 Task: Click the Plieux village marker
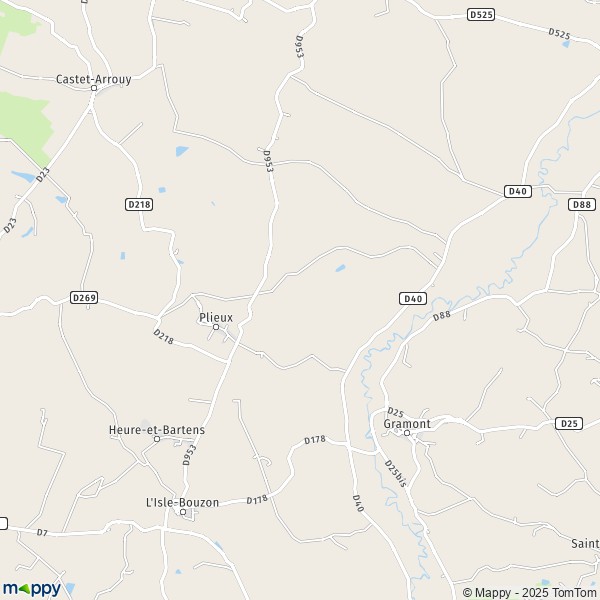point(216,327)
